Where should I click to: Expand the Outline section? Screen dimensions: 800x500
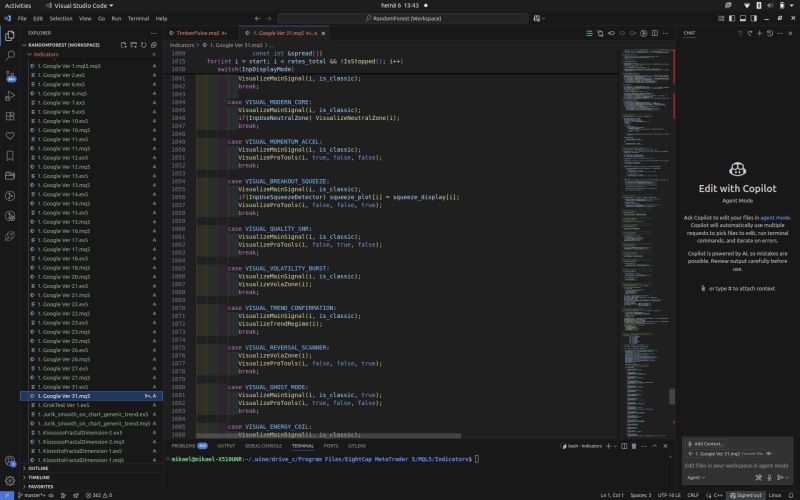coord(38,468)
